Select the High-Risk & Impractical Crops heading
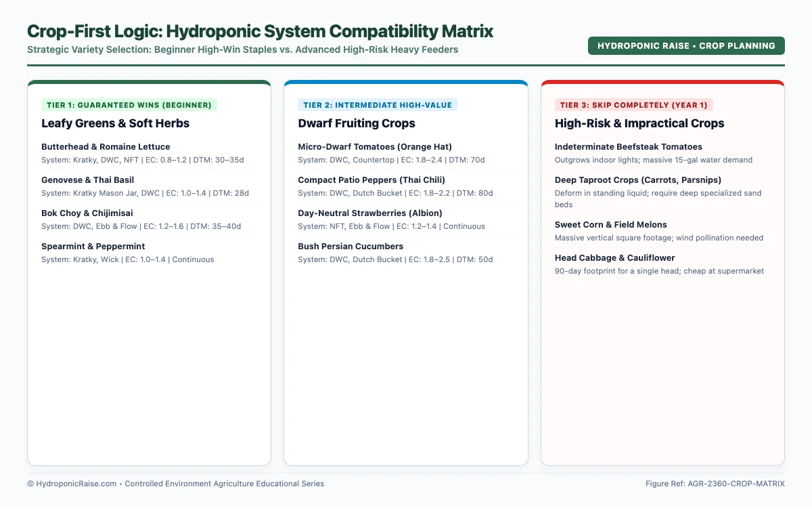The width and height of the screenshot is (812, 508). coord(639,123)
